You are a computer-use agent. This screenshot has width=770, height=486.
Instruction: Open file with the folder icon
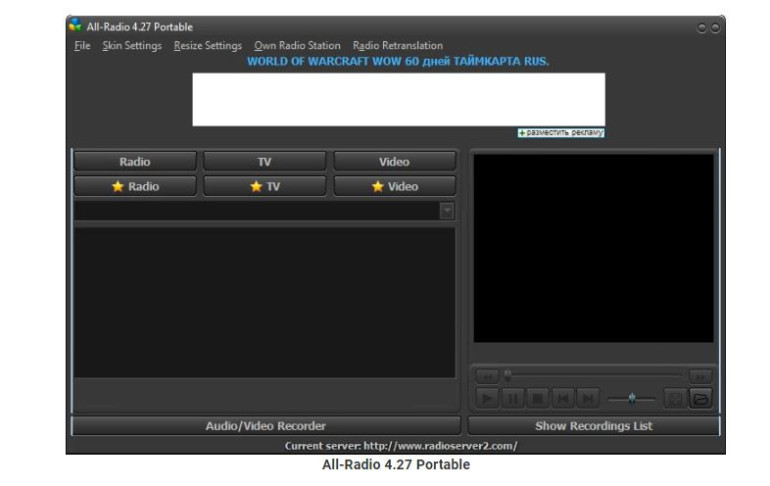click(x=701, y=398)
